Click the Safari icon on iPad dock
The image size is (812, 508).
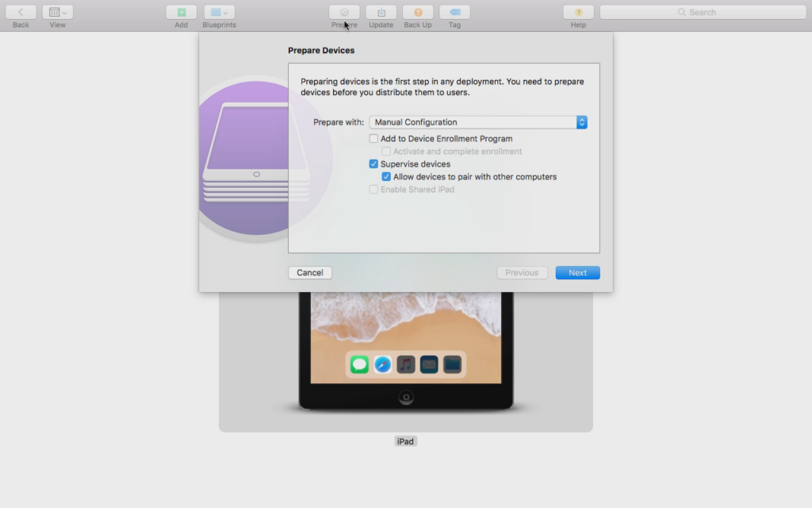tap(383, 365)
